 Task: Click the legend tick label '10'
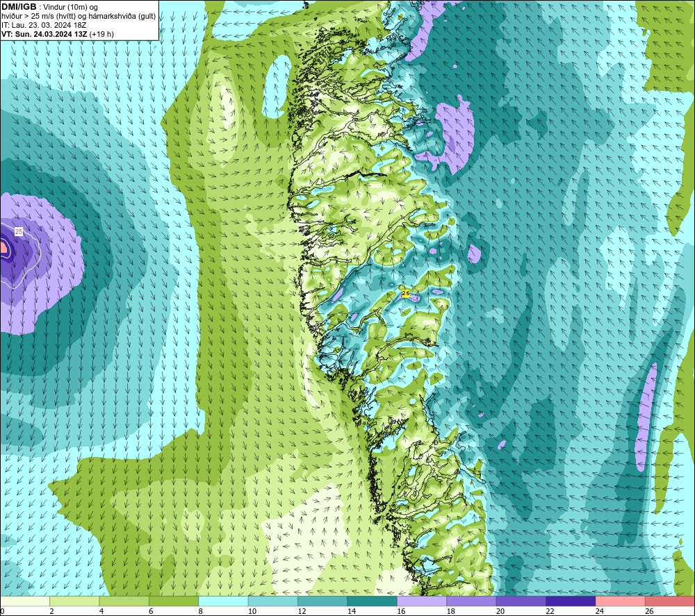pos(252,612)
